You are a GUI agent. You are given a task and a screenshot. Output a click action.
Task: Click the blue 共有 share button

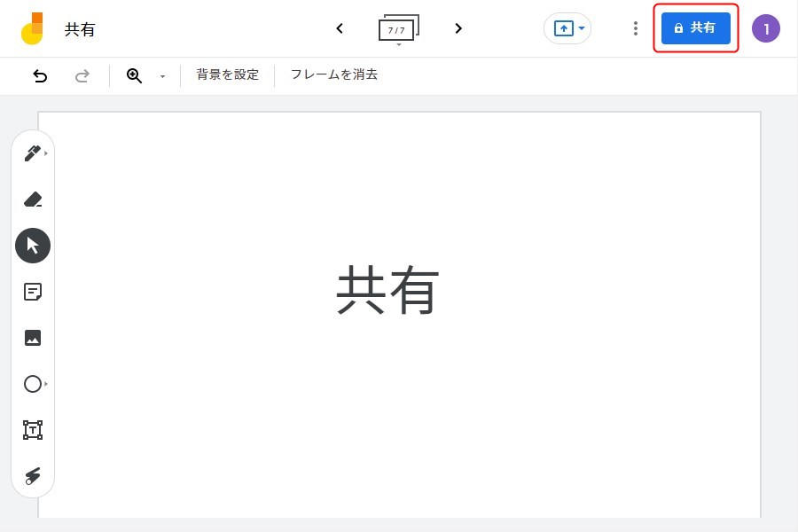coord(696,28)
